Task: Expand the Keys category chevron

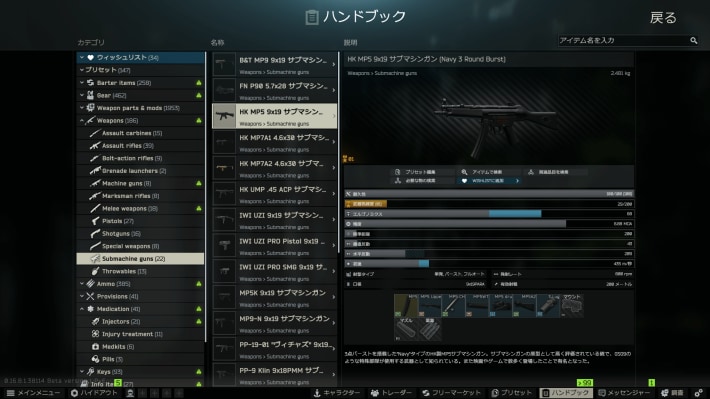Action: 82,372
